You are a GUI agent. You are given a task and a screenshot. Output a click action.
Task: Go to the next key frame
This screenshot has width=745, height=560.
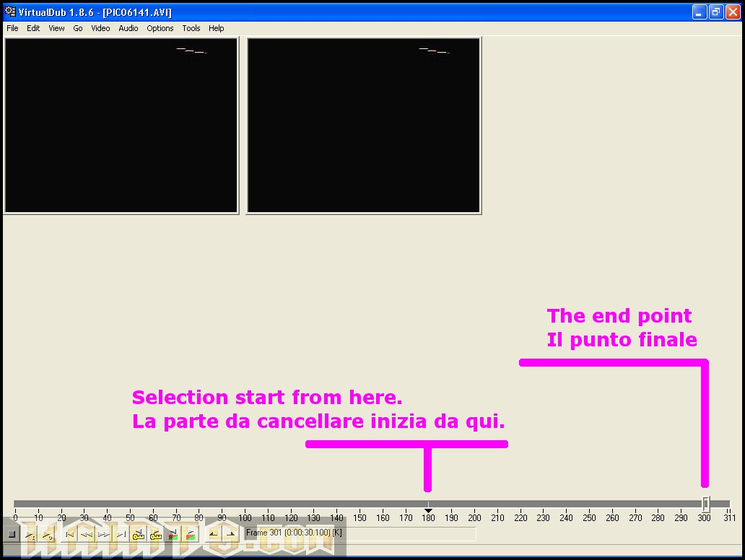coord(156,534)
